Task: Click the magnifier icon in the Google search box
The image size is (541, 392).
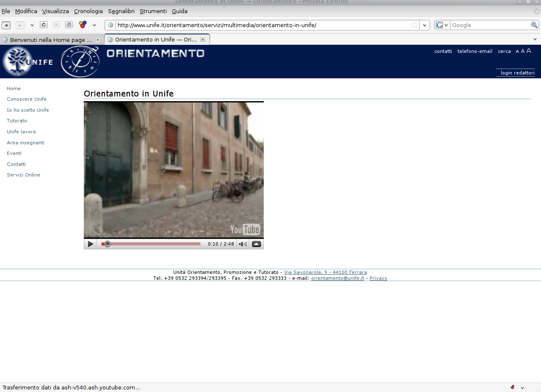Action: (534, 25)
